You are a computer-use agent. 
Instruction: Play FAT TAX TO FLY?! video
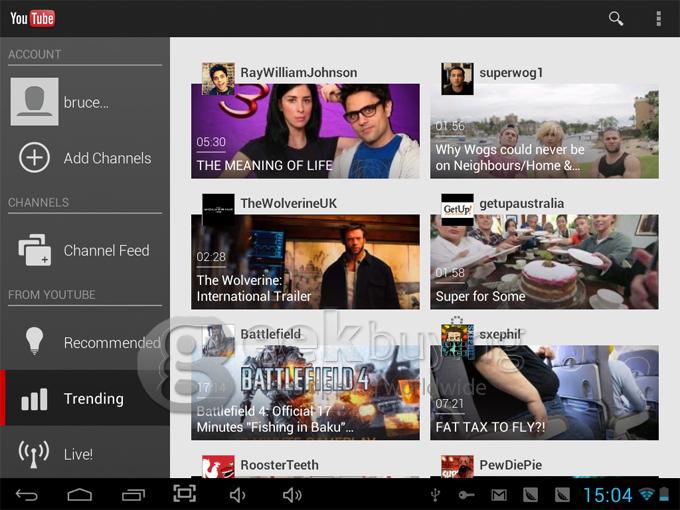(544, 392)
